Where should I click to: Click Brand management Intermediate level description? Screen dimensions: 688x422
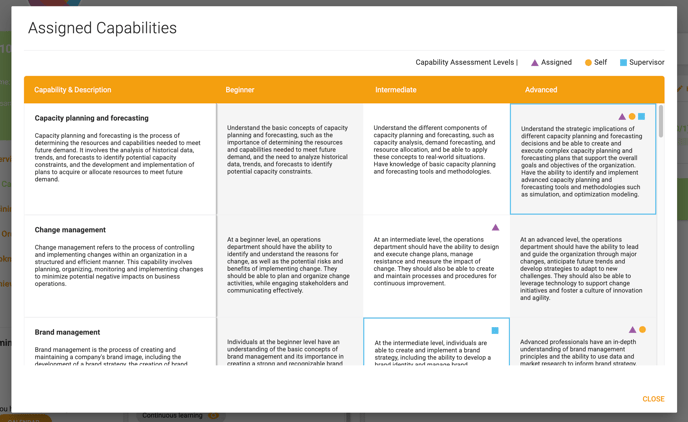click(x=432, y=353)
